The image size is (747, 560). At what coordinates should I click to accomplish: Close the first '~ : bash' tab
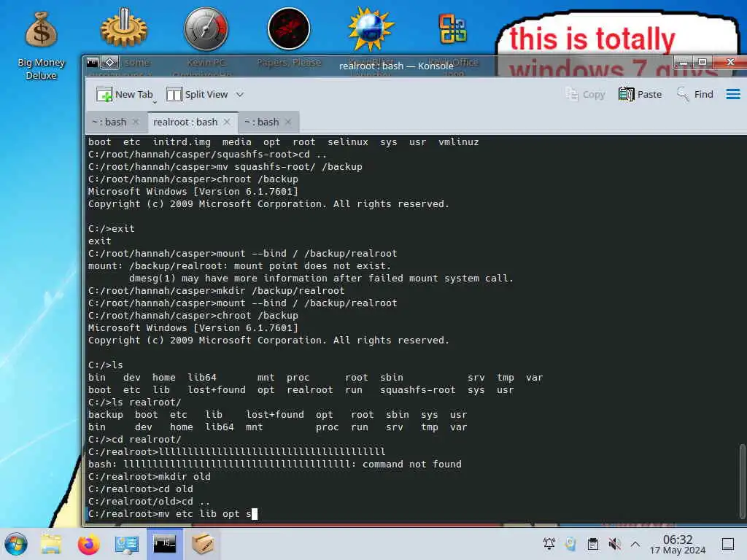pos(136,122)
